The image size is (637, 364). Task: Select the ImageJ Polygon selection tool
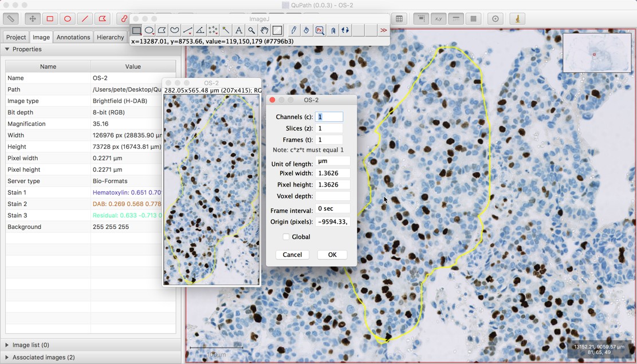click(x=162, y=30)
